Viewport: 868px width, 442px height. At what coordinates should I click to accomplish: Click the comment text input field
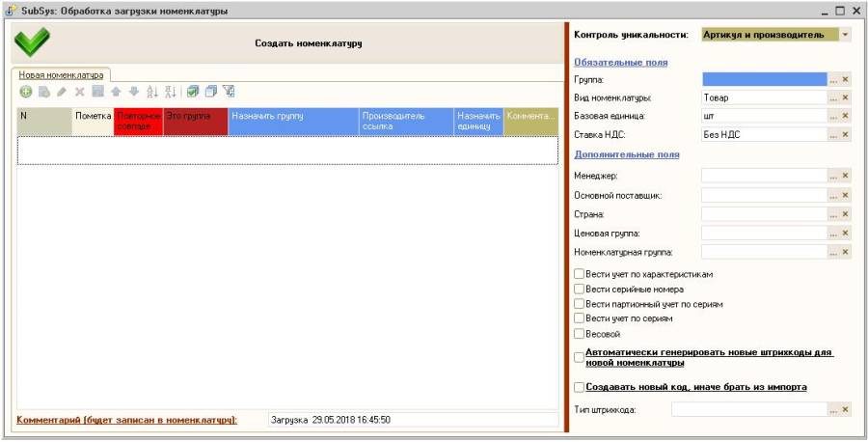click(x=412, y=420)
